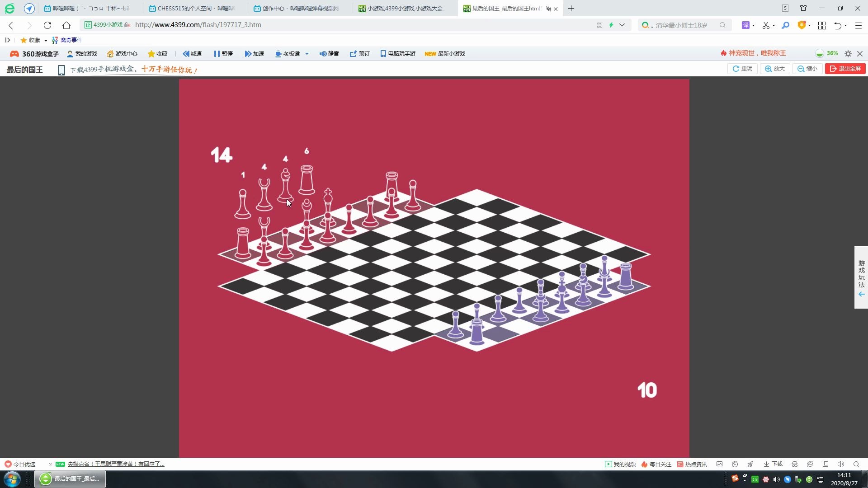Switch to the 最后的国王 game tab
Screen dimensions: 868x488
502,8
